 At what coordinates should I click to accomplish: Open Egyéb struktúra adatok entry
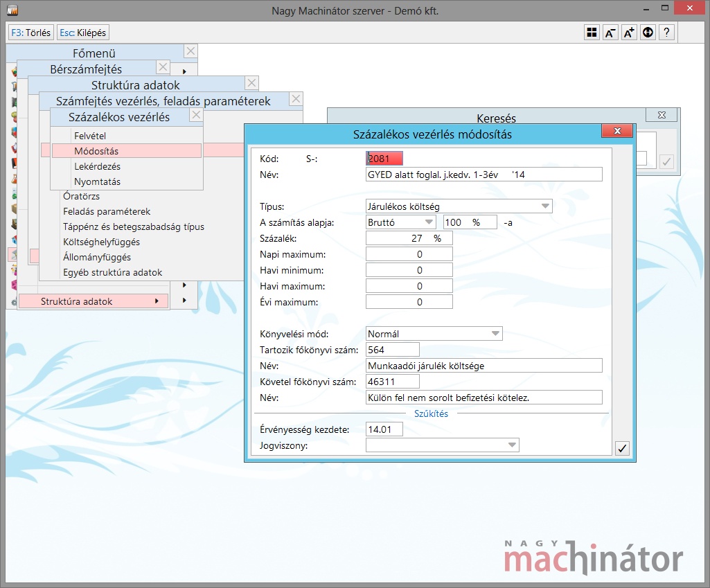[112, 272]
